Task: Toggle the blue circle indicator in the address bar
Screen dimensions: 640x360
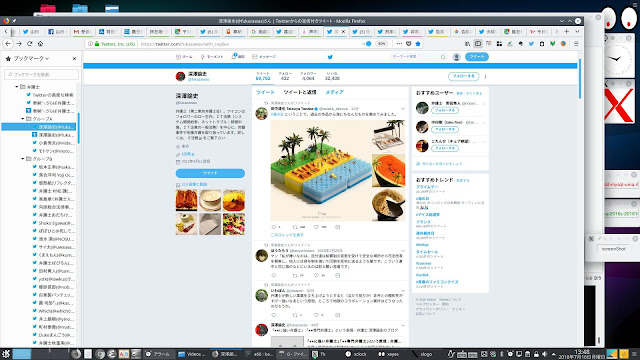Action: [368, 44]
